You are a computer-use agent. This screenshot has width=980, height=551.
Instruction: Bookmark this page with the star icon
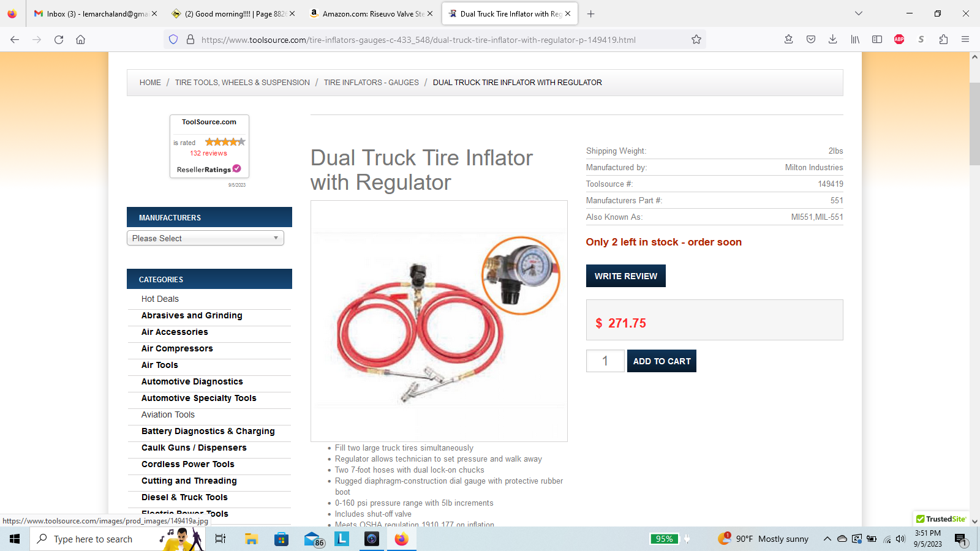pyautogui.click(x=696, y=40)
